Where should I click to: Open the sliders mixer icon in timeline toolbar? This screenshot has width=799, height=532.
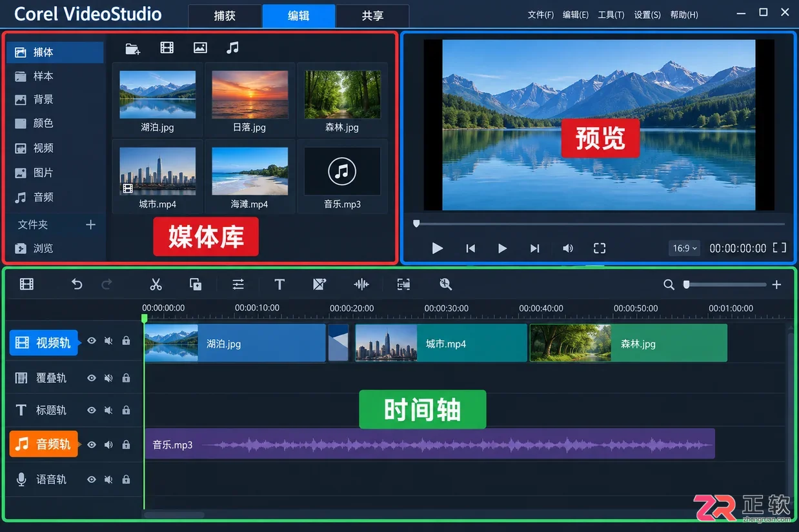(x=238, y=284)
